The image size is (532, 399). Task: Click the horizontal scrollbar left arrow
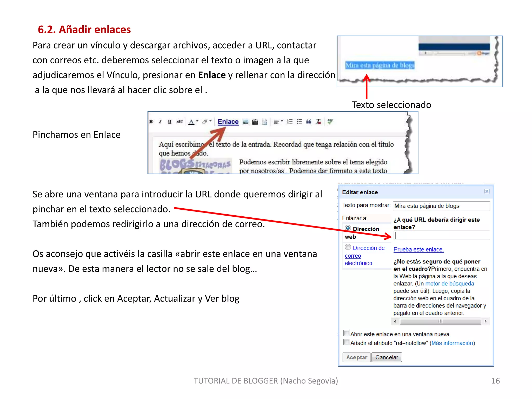point(395,321)
